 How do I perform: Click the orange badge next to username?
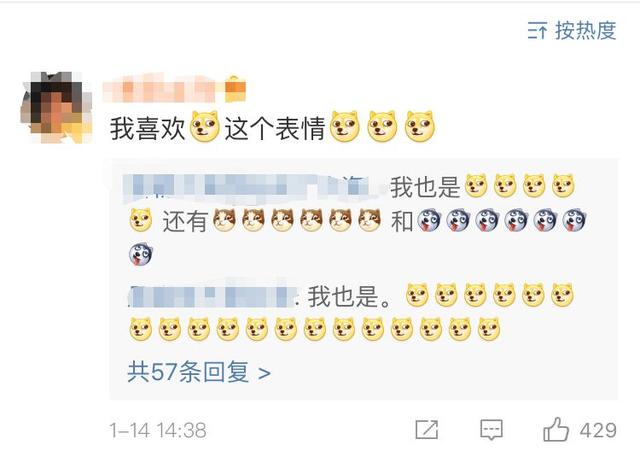pyautogui.click(x=236, y=88)
